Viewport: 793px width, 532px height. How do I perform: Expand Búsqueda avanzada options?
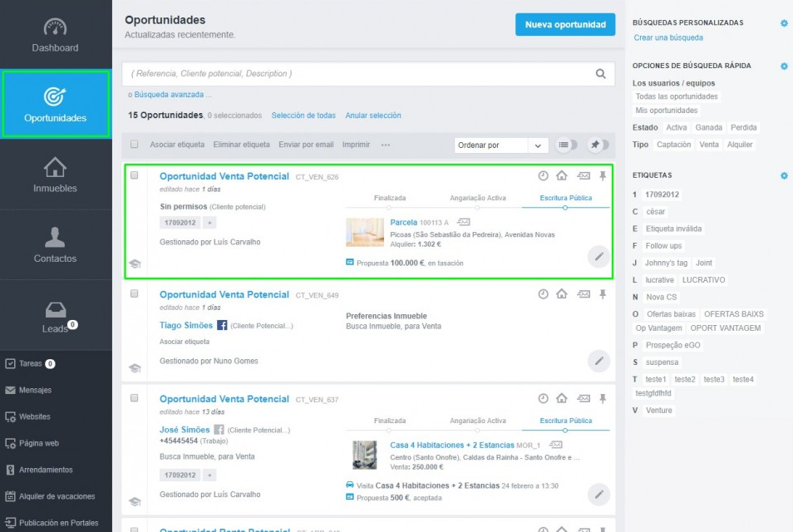pos(172,95)
